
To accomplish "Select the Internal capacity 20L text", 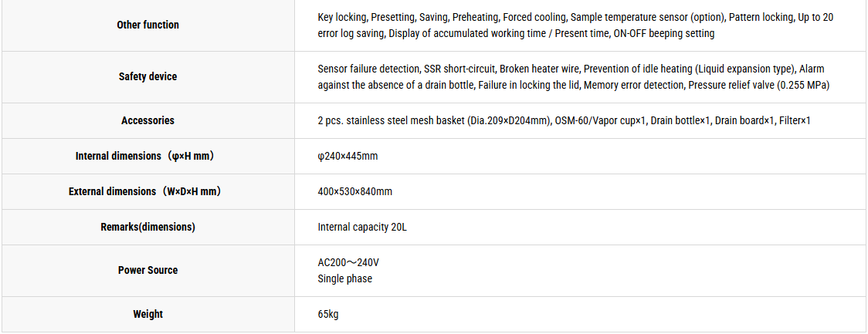I will click(x=362, y=227).
